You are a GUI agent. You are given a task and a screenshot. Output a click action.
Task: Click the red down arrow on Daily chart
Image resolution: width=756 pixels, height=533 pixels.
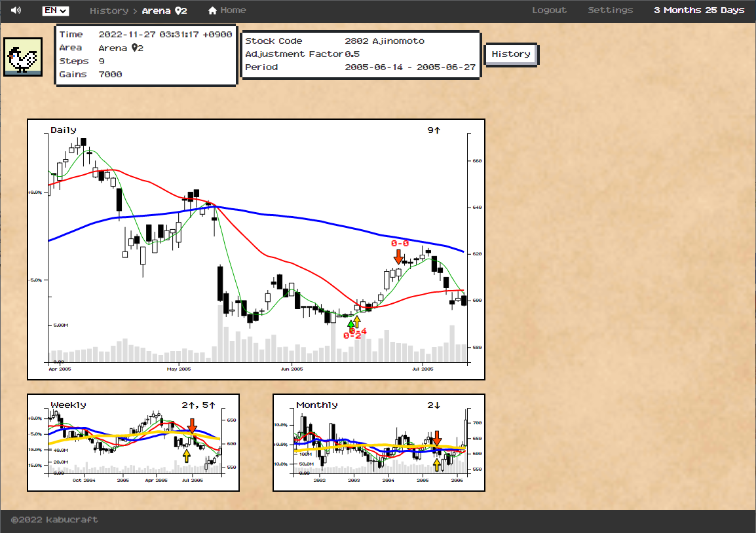tap(398, 257)
